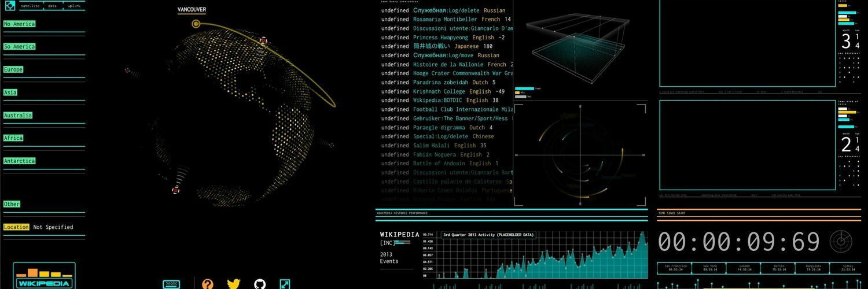Click the Gebruiker:The Banner/Sport/Hess row
868x289 pixels.
[x=447, y=118]
